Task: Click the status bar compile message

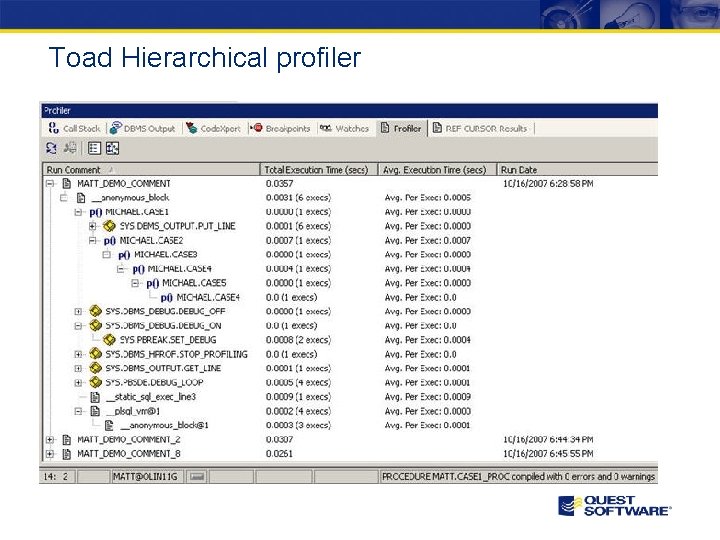Action: click(x=518, y=477)
